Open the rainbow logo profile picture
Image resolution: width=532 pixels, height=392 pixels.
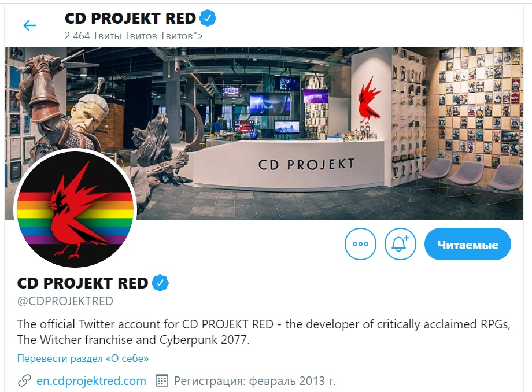click(75, 209)
